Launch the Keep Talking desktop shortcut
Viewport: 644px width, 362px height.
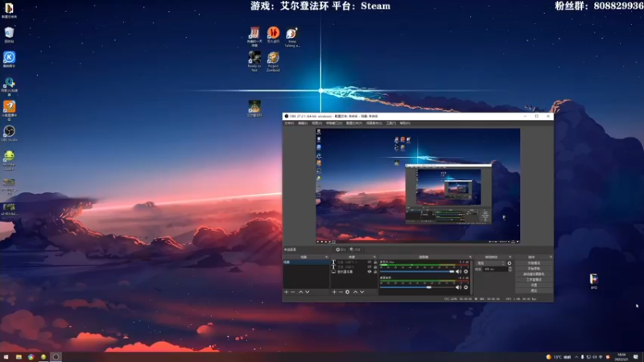point(291,37)
